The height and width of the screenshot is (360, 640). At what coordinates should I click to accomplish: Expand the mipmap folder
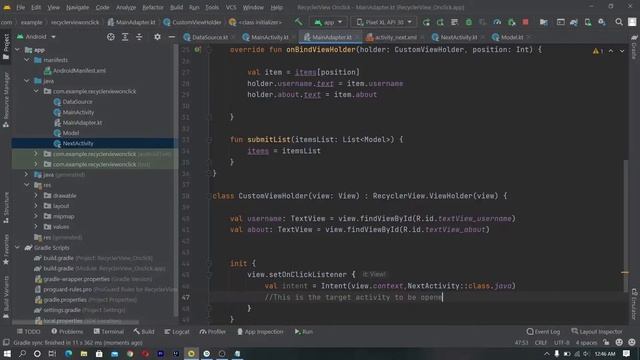coord(36,216)
